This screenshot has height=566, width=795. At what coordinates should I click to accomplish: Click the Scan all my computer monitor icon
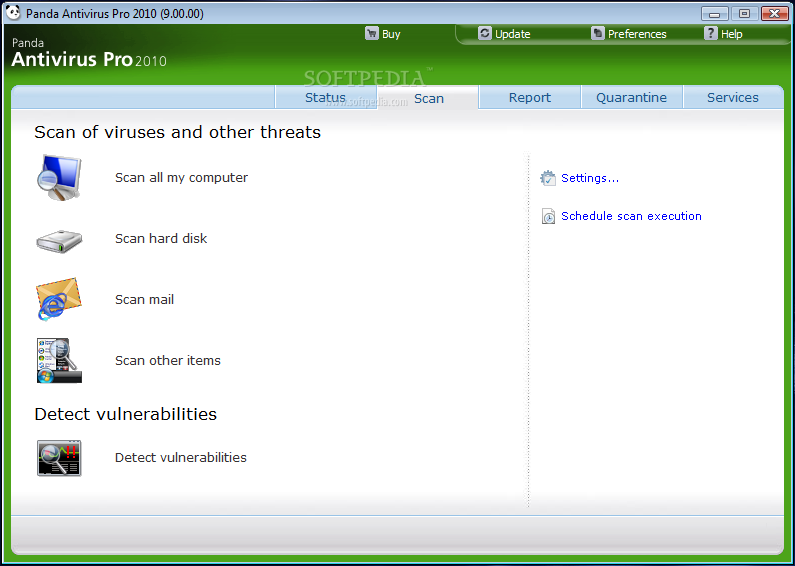coord(59,178)
